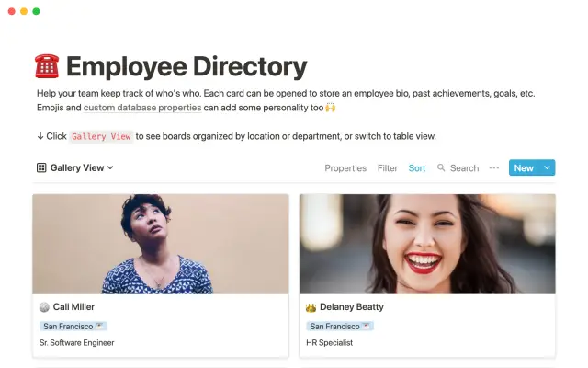Open Delaney Beatty's cover photo
588x368 pixels.
[427, 244]
